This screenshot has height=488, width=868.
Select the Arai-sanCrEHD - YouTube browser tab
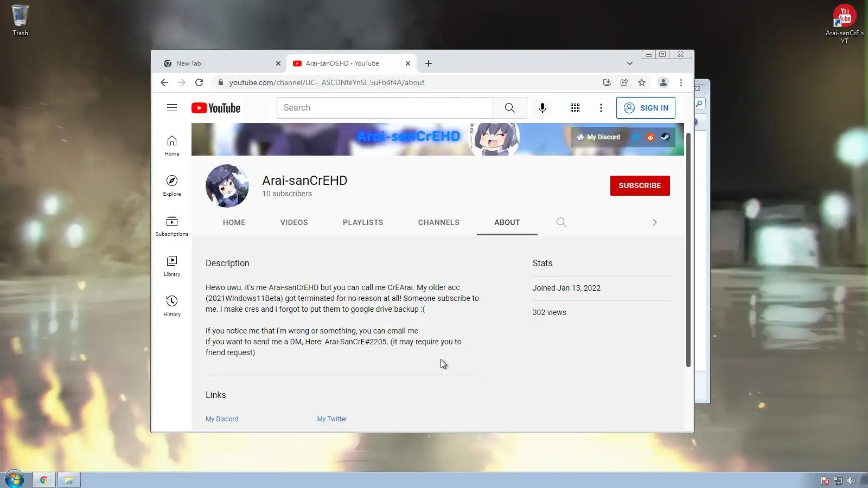[x=352, y=63]
